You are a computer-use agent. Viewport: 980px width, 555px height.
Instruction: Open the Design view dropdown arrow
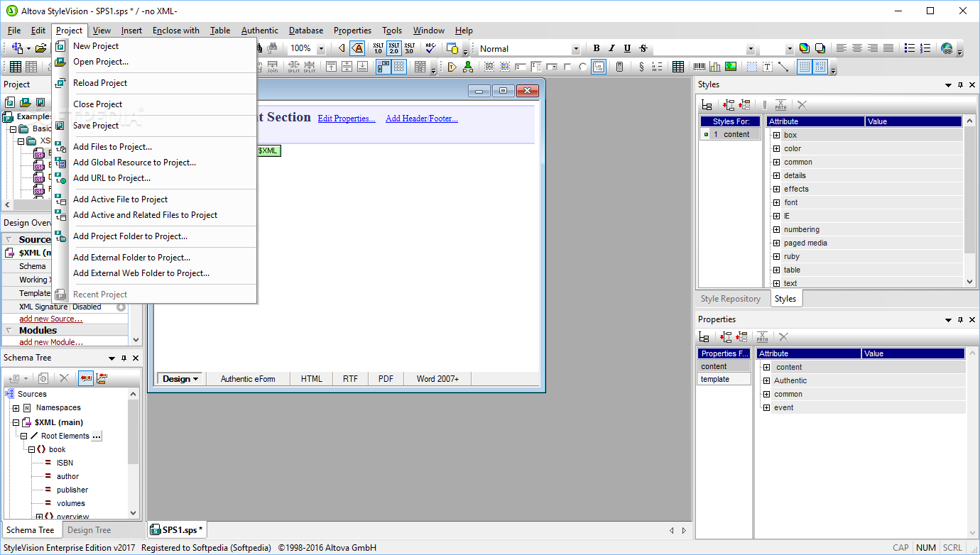[x=195, y=379]
